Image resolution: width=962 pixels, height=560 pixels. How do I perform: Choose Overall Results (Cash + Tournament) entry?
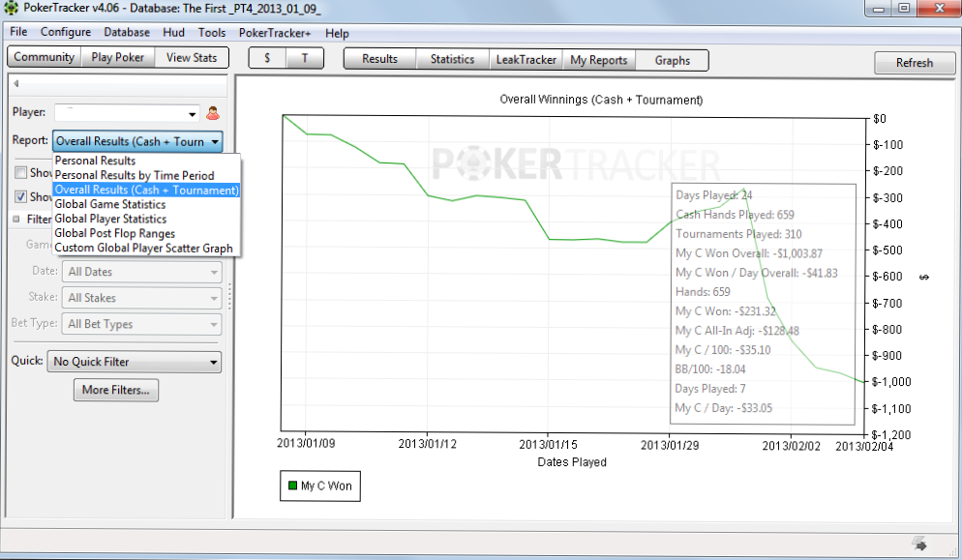(146, 191)
